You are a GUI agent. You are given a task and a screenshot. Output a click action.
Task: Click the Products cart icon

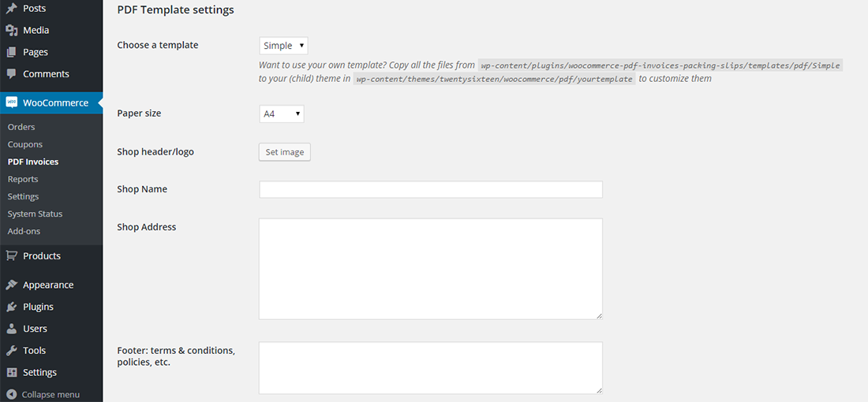coord(12,256)
